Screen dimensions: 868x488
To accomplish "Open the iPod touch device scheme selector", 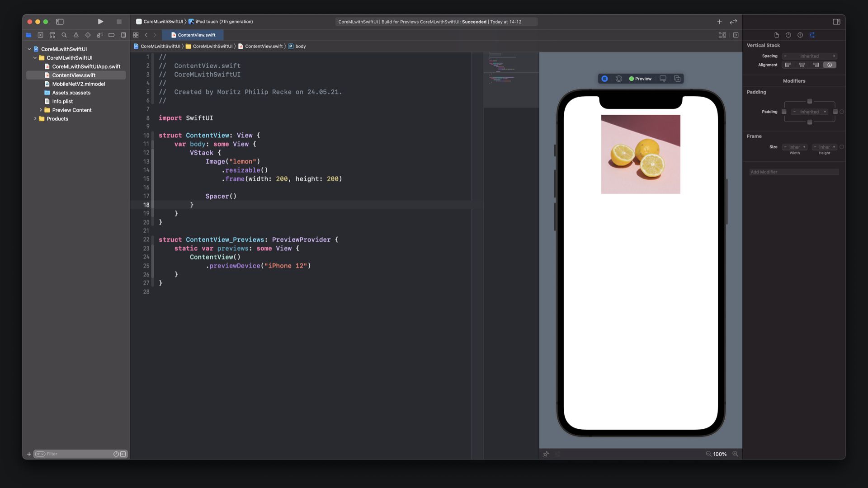I will click(224, 22).
